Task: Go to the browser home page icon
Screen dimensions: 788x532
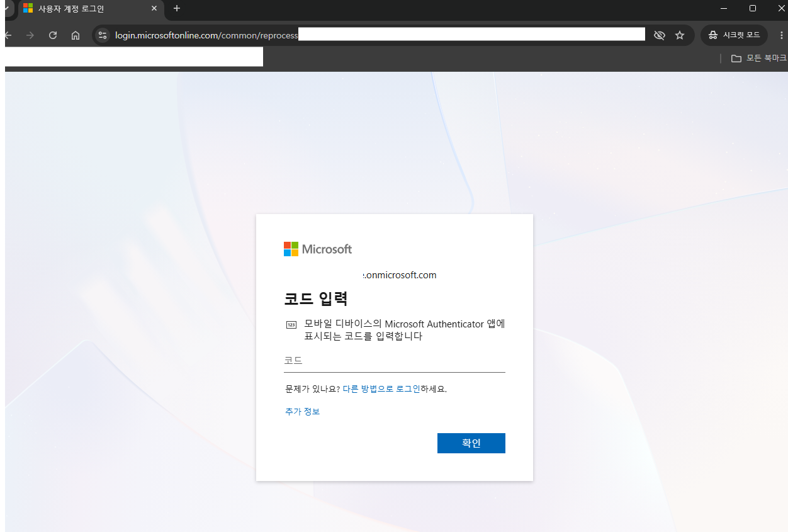Action: pos(76,35)
